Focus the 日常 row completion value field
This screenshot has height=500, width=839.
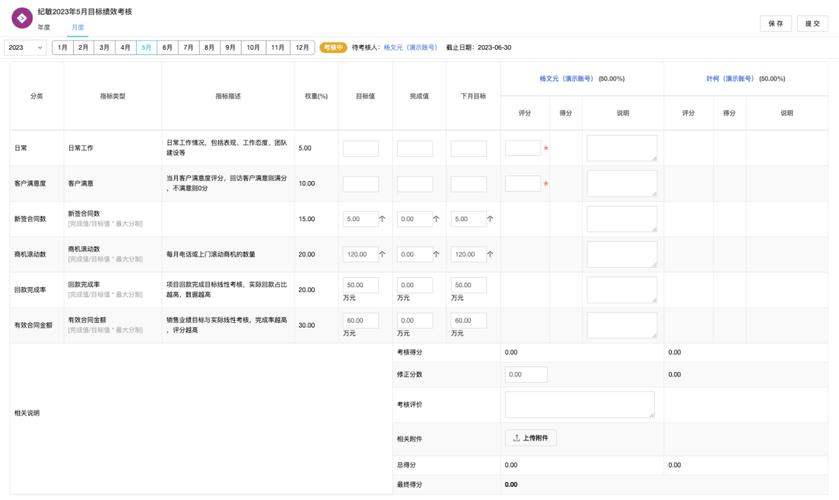[x=415, y=148]
